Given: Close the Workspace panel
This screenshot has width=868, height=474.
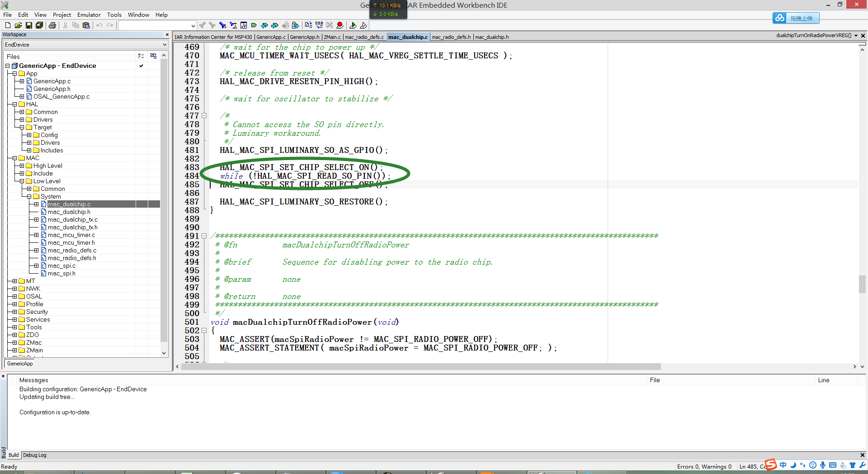Looking at the screenshot, I should click(167, 34).
